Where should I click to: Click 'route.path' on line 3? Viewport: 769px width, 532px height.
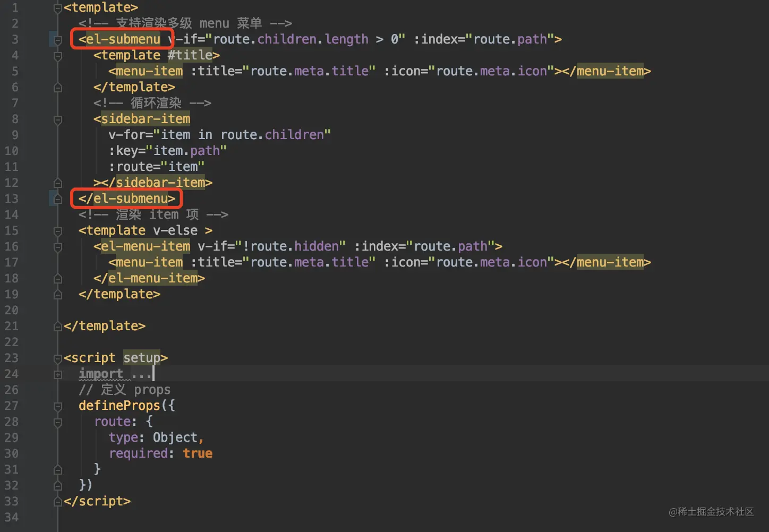[x=510, y=39]
